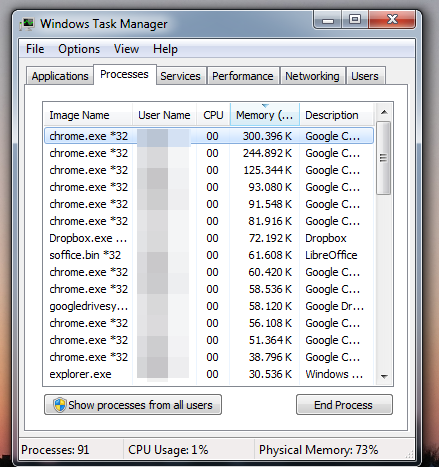Select chrome.exe row with 93.080 K
Screen dimensions: 439x467
pyautogui.click(x=209, y=187)
